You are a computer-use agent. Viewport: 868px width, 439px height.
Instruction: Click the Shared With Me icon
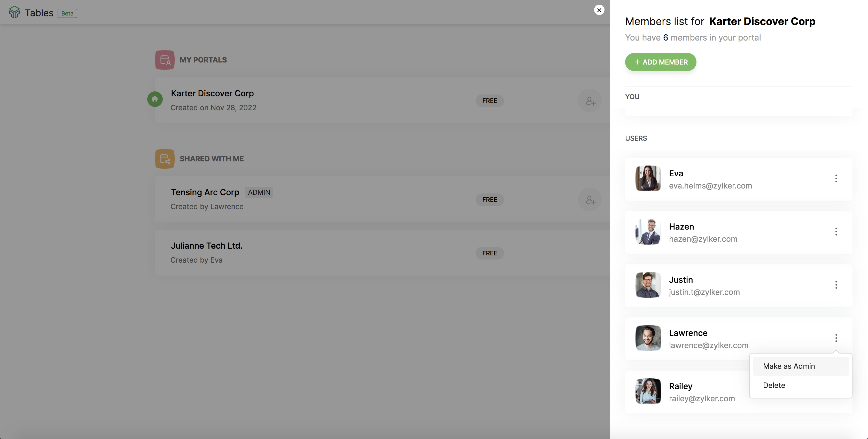165,159
